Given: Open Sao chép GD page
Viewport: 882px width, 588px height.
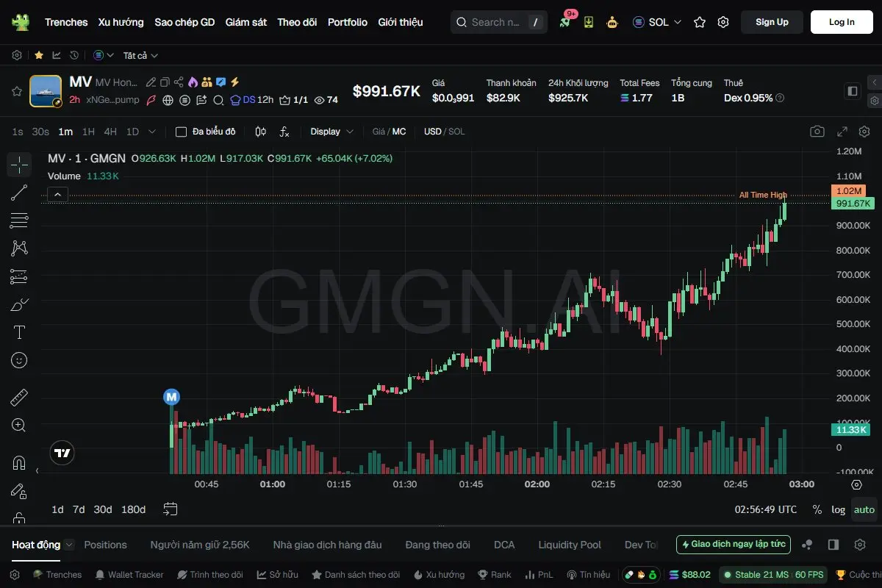Looking at the screenshot, I should coord(184,22).
